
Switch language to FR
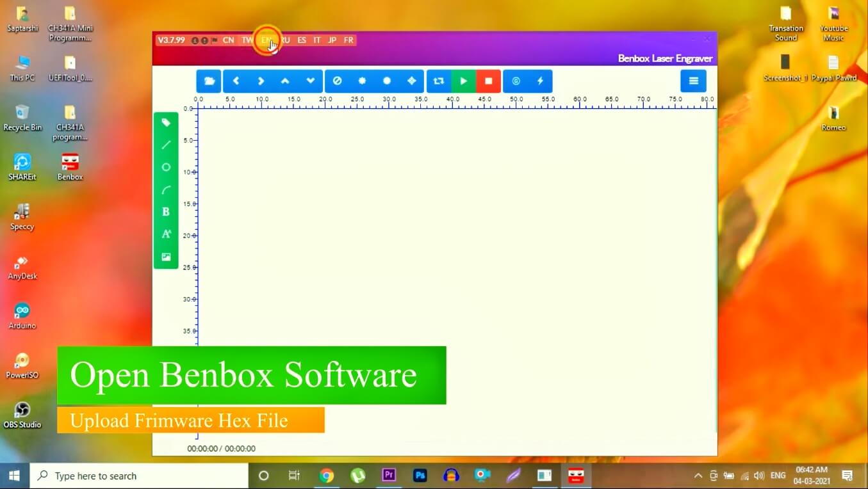coord(348,40)
